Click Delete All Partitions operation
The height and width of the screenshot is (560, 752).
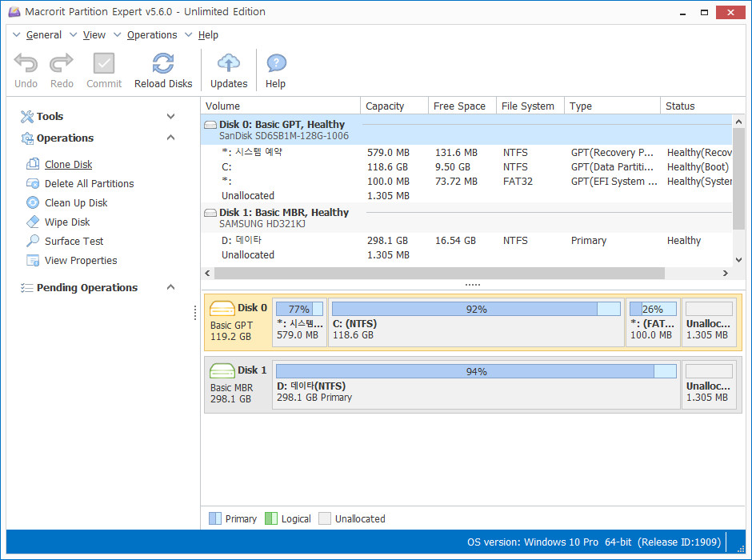click(90, 184)
